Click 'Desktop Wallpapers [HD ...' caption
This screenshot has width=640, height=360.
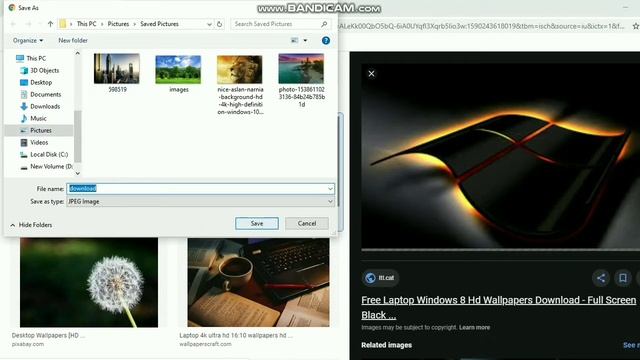(x=48, y=336)
